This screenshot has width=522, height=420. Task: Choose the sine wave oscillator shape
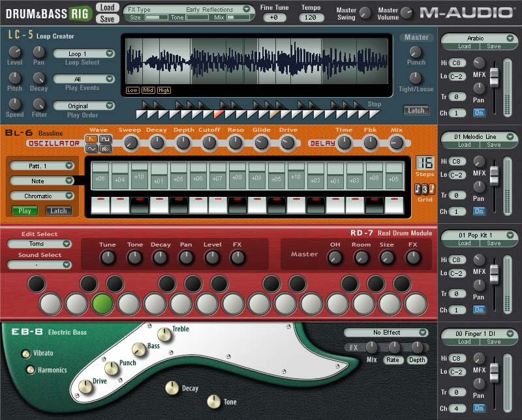click(93, 149)
